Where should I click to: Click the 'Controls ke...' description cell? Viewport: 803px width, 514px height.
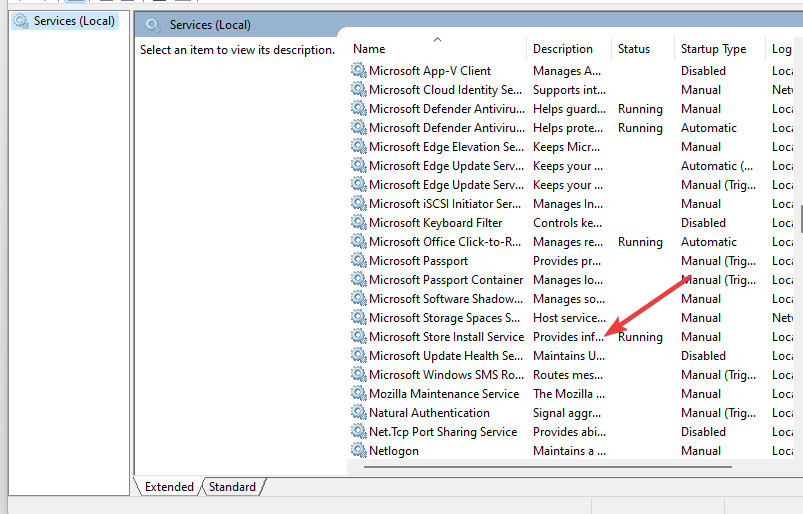(x=567, y=223)
